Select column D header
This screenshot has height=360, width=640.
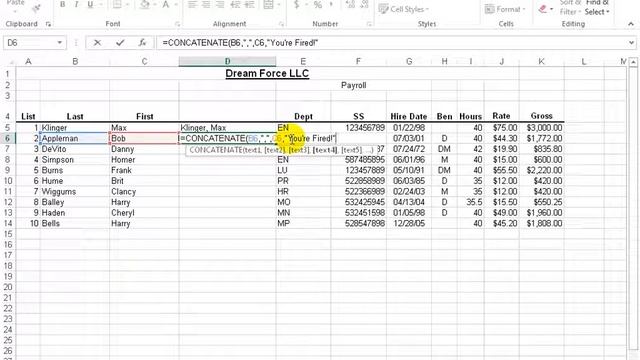[227, 61]
